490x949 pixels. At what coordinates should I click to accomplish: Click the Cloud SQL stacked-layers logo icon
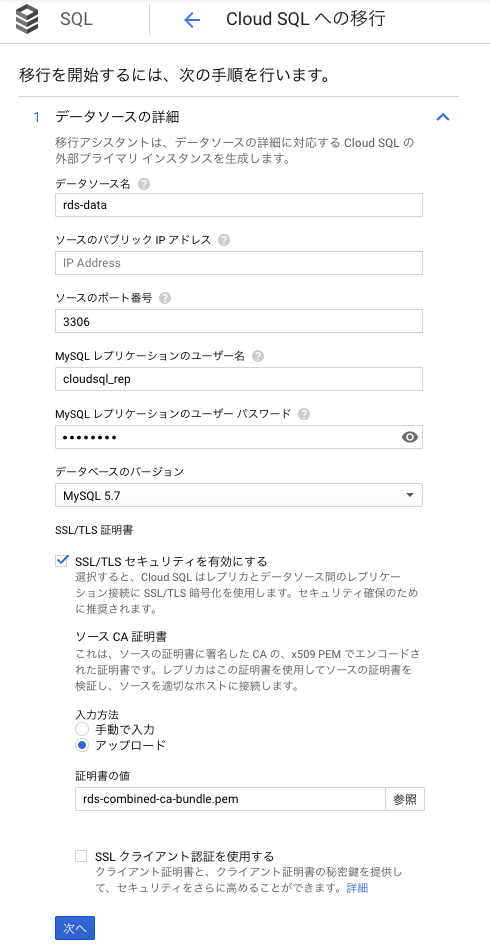(x=27, y=19)
